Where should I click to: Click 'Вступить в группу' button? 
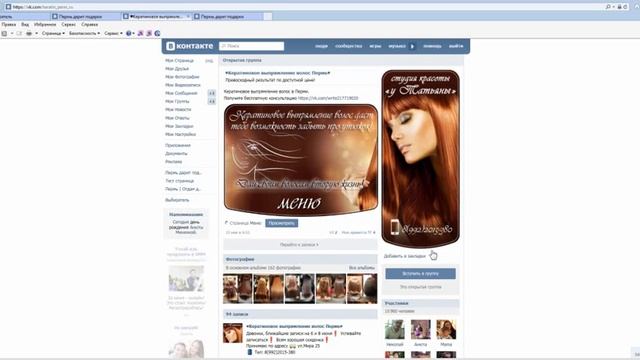coord(420,273)
